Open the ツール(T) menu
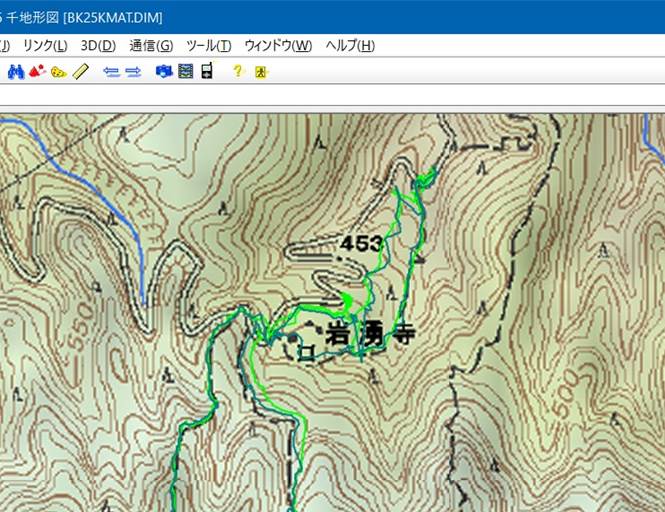Viewport: 665px width, 512px height. tap(209, 45)
